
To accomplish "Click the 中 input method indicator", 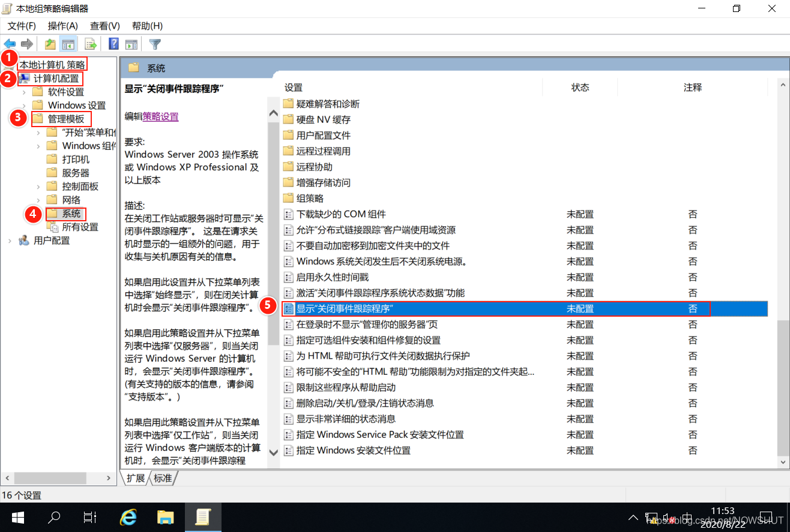I will pyautogui.click(x=688, y=517).
